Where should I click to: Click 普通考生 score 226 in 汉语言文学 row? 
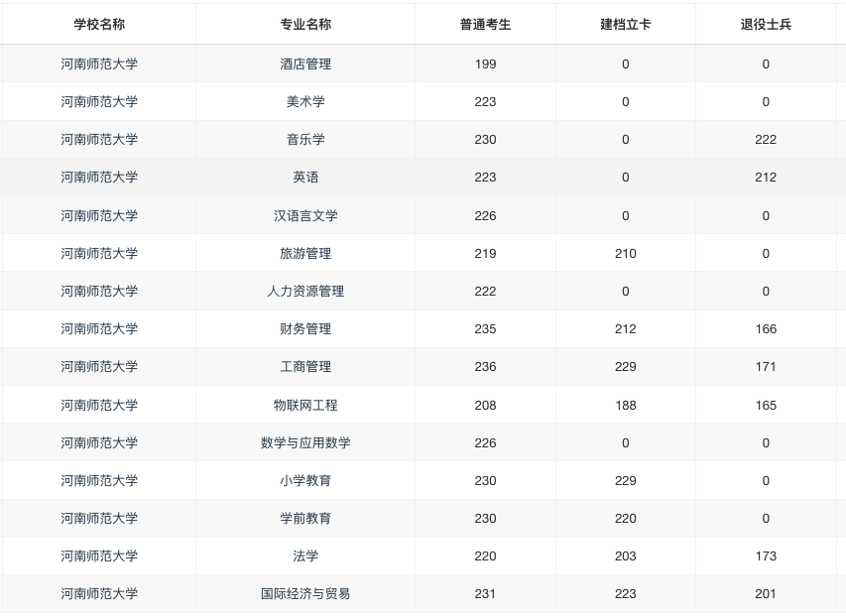coord(485,216)
